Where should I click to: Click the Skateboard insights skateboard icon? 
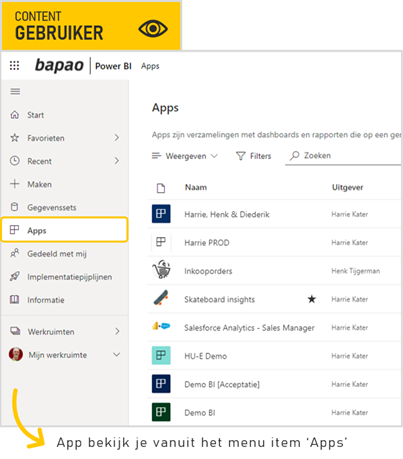tap(161, 298)
